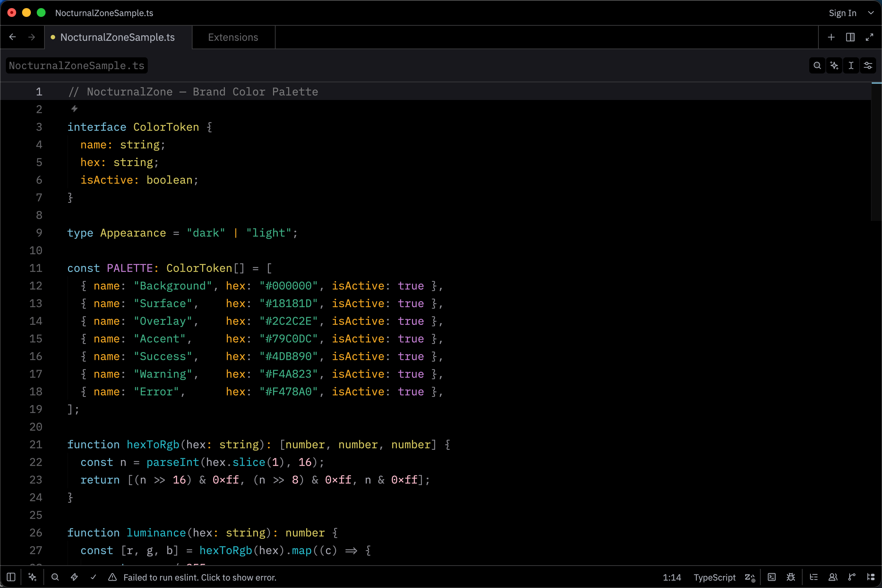The image size is (882, 588).
Task: Click the failed to run eslint message
Action: pyautogui.click(x=200, y=577)
